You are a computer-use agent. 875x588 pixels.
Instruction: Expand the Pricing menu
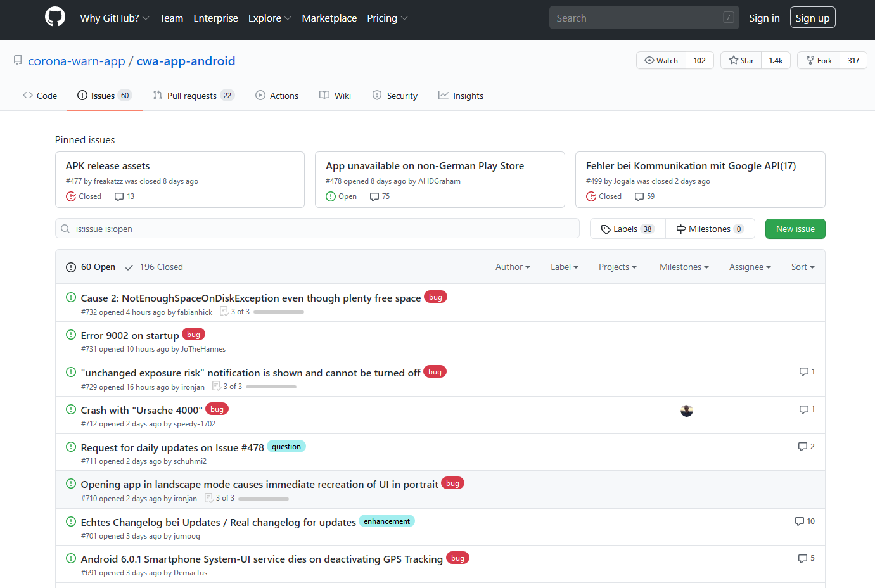click(387, 18)
